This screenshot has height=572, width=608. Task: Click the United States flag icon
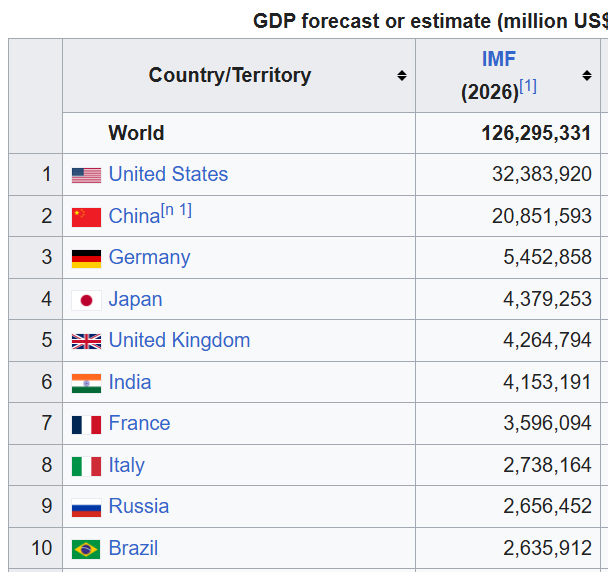coord(86,175)
